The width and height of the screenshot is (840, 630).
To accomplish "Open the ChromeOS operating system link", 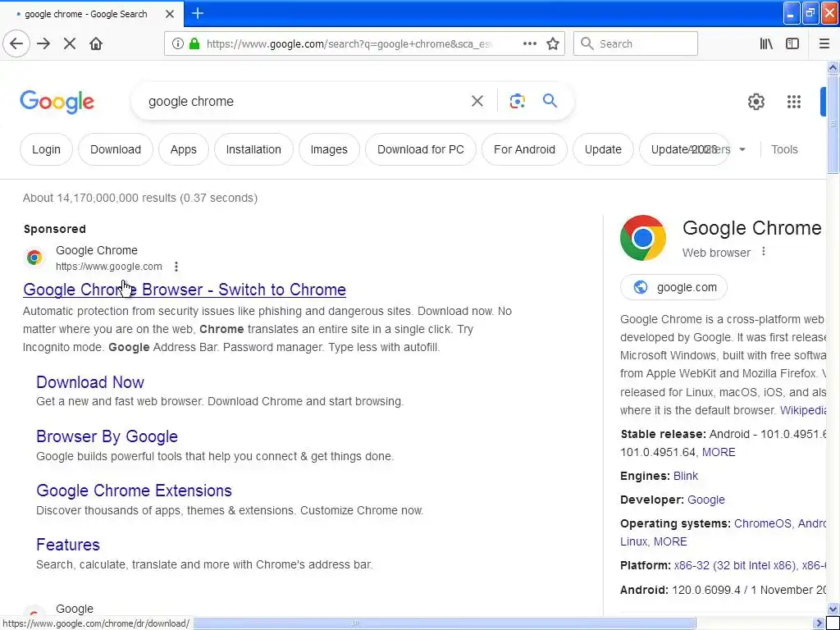I will coord(762,523).
